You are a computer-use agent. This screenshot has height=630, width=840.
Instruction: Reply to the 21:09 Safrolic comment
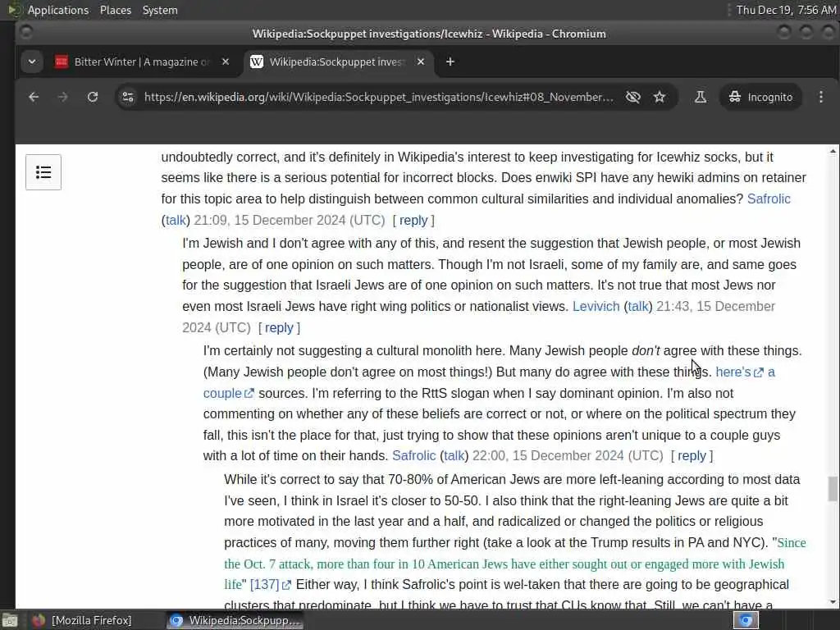(x=413, y=220)
